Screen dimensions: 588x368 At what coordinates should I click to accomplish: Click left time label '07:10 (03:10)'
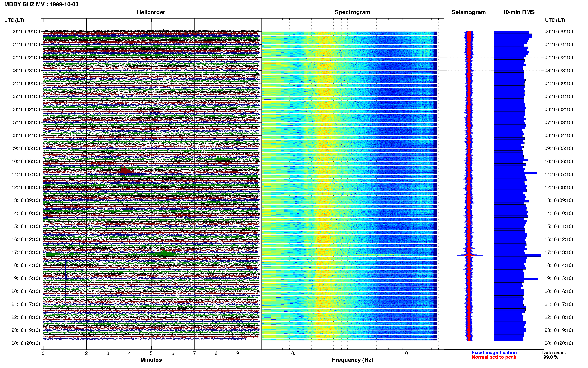(26, 122)
